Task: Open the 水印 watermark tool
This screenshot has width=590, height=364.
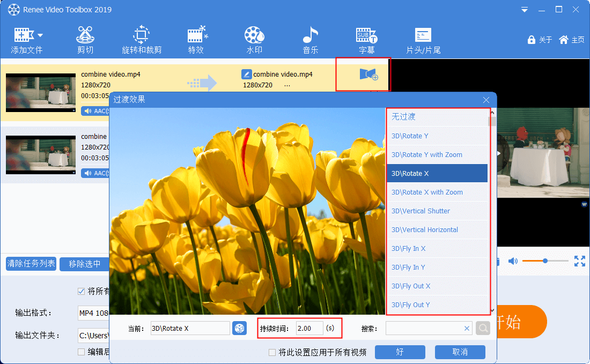Action: point(254,41)
